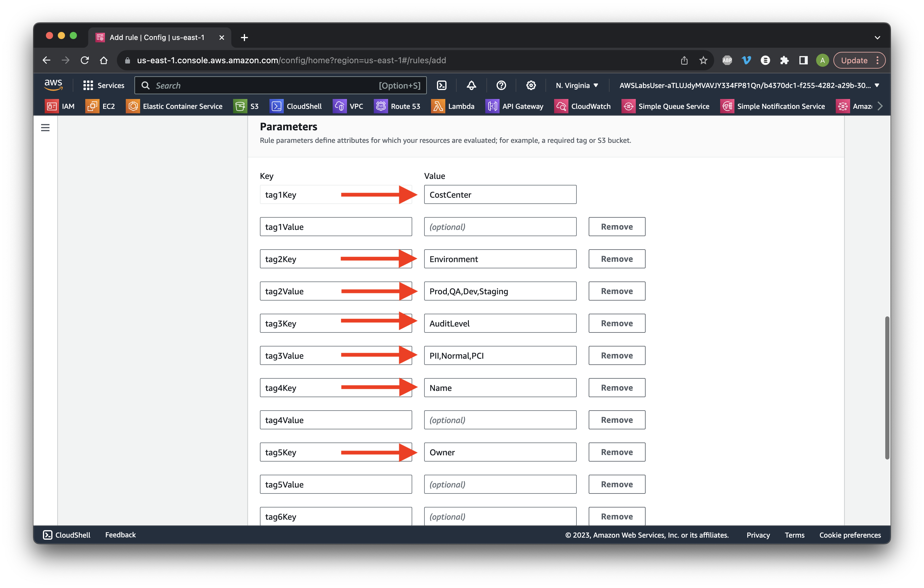Open the EC2 service shortcut

[x=100, y=106]
